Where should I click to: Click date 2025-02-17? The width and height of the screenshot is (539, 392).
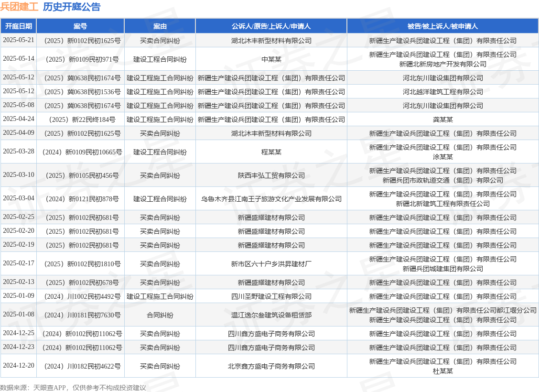point(19,263)
